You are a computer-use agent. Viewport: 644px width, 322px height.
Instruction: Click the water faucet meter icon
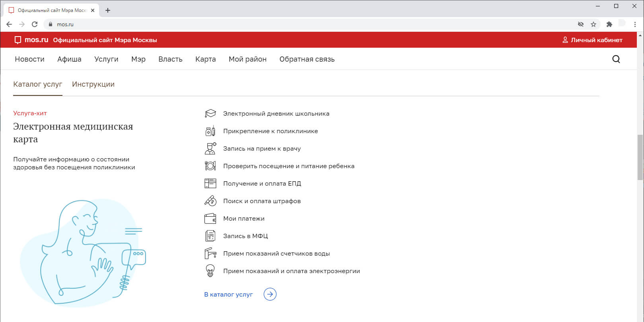click(210, 254)
